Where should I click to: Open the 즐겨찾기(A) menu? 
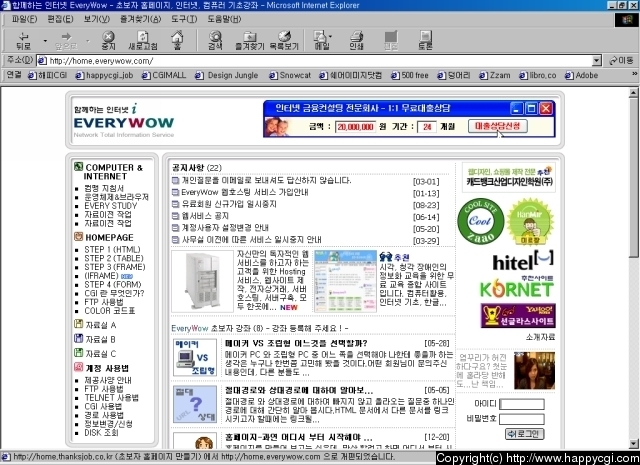coord(140,19)
